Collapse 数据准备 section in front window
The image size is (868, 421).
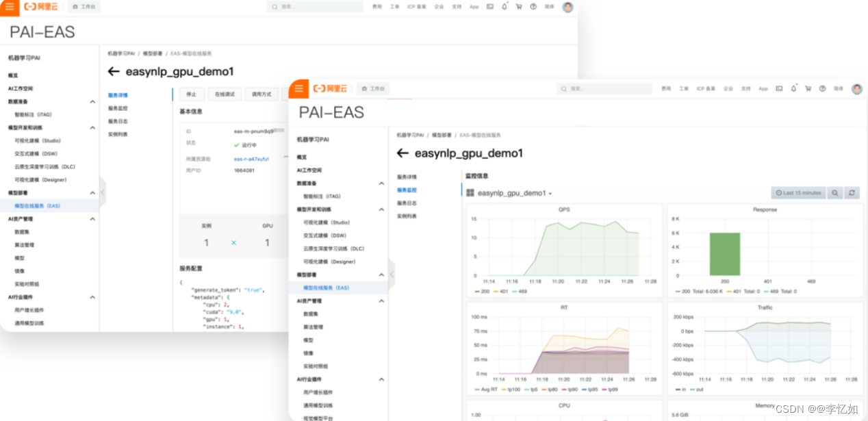[381, 183]
